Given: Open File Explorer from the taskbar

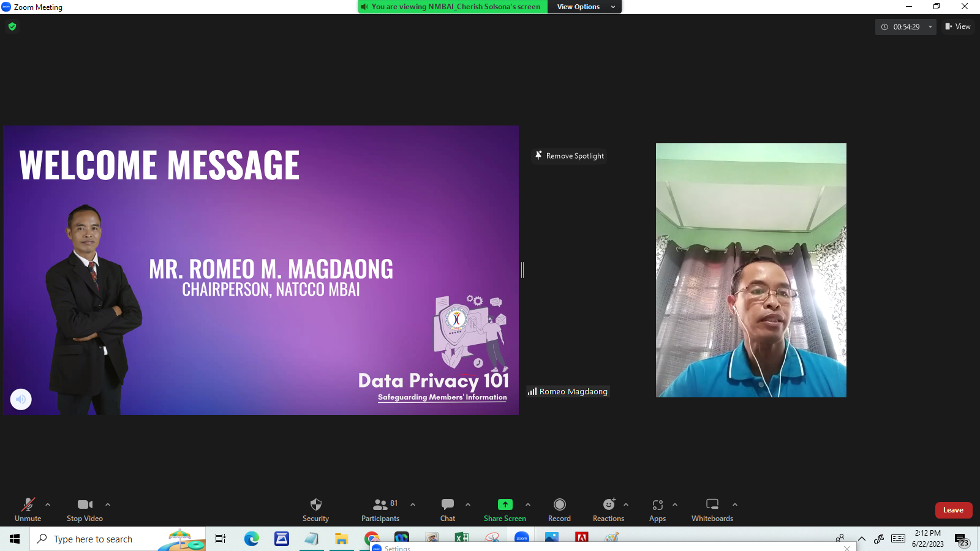Looking at the screenshot, I should 341,539.
